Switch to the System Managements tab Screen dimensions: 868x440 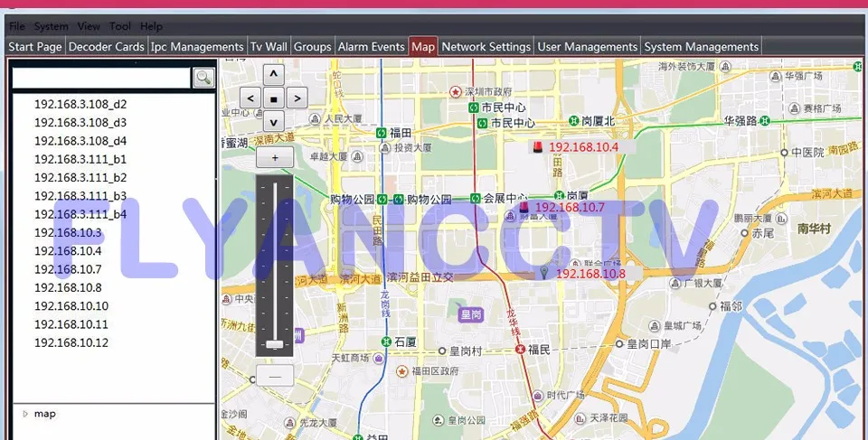(701, 46)
